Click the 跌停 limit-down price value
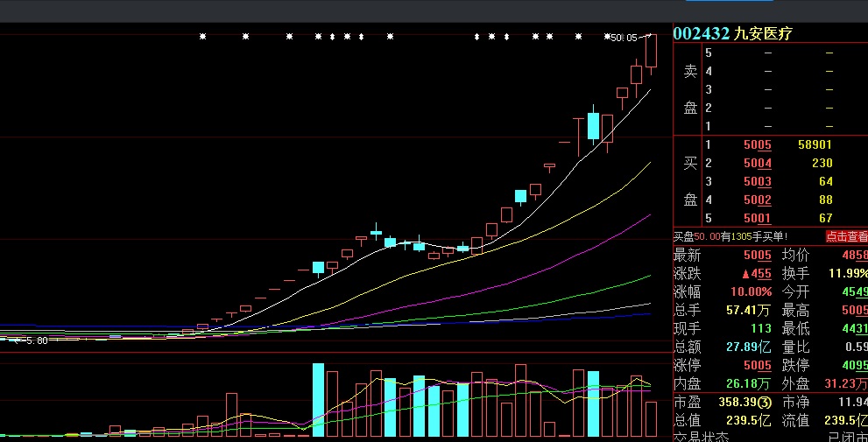The image size is (868, 442). pyautogui.click(x=852, y=365)
